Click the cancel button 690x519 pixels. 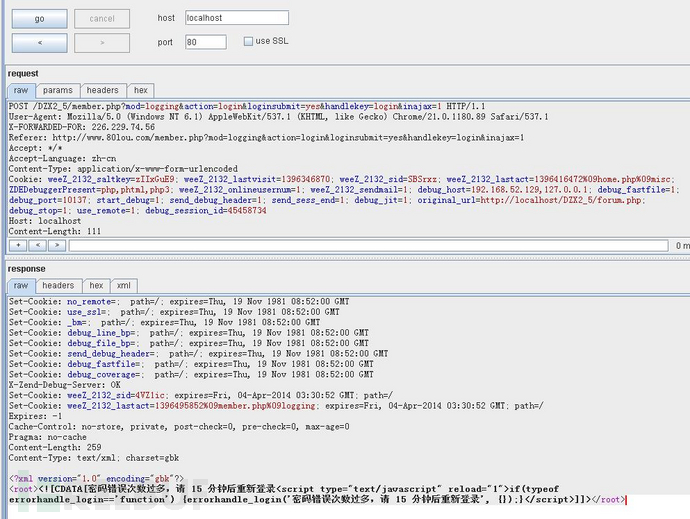tap(102, 18)
